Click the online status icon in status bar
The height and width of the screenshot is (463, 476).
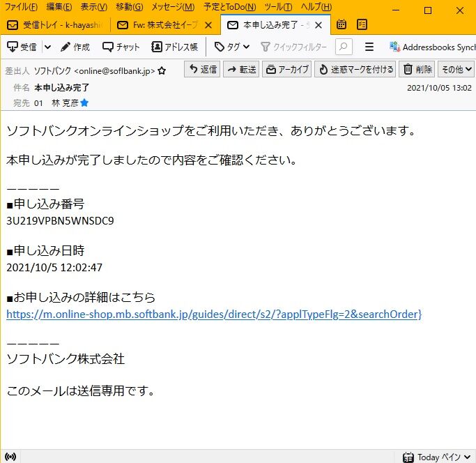click(x=10, y=457)
